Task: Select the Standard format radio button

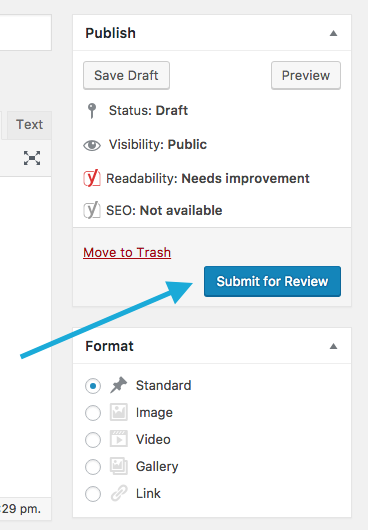Action: [93, 386]
